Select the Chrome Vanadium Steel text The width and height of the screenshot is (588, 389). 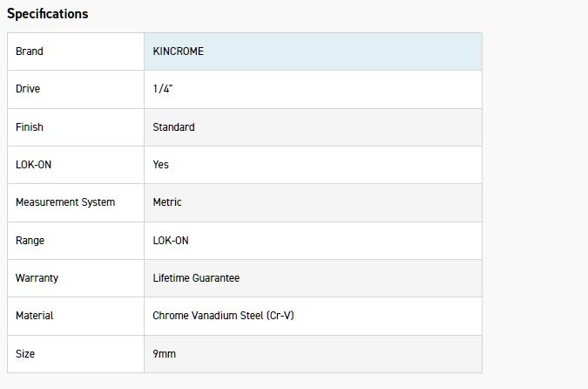[x=207, y=316]
